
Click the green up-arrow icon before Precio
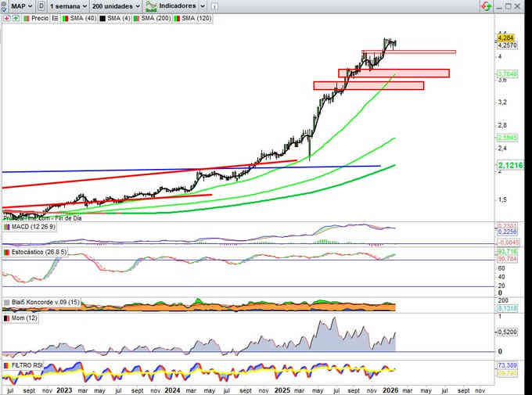click(x=15, y=18)
